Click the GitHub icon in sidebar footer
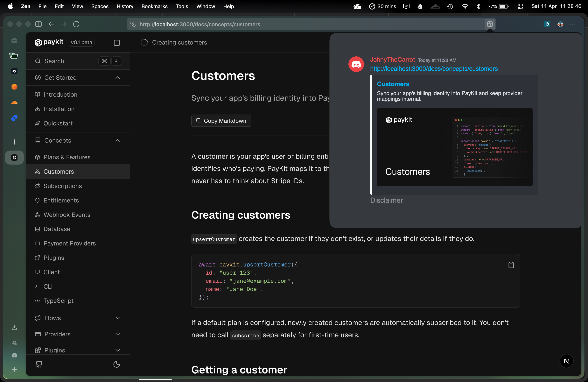Viewport: 588px width, 382px height. click(x=39, y=364)
